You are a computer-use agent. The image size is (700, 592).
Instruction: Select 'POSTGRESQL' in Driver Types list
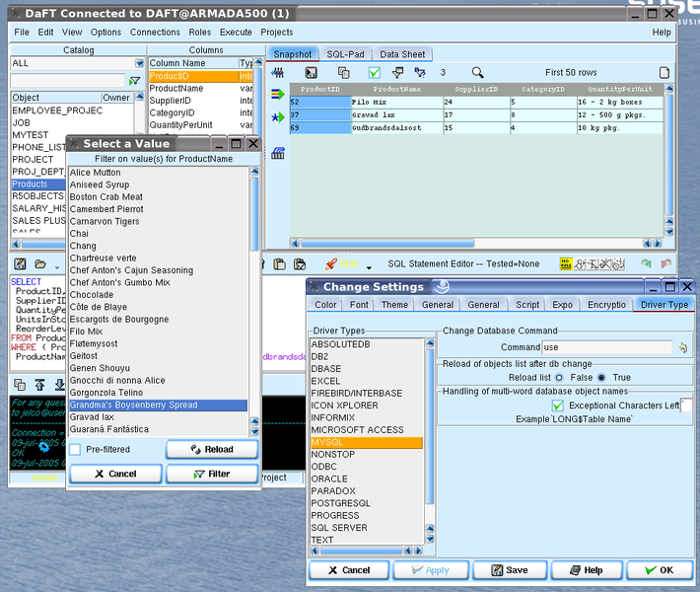(x=367, y=503)
